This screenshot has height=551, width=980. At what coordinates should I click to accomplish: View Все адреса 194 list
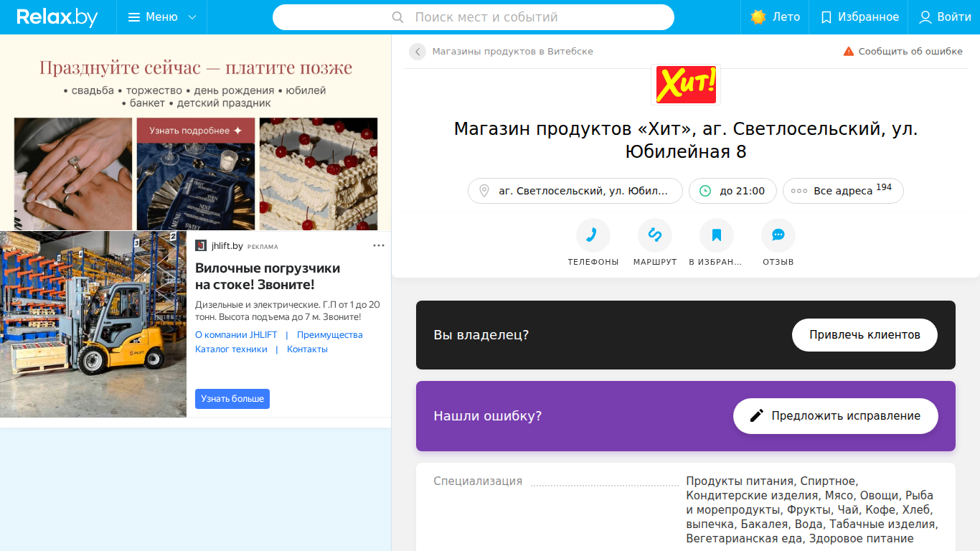pyautogui.click(x=843, y=191)
